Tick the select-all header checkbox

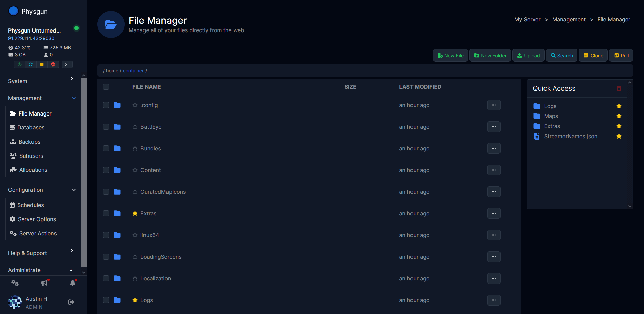[106, 87]
